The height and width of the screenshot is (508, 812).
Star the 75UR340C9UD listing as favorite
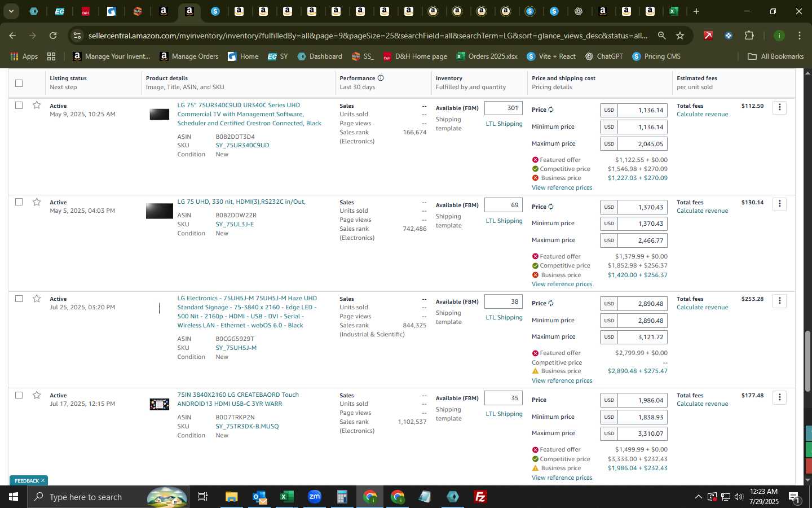[x=37, y=105]
